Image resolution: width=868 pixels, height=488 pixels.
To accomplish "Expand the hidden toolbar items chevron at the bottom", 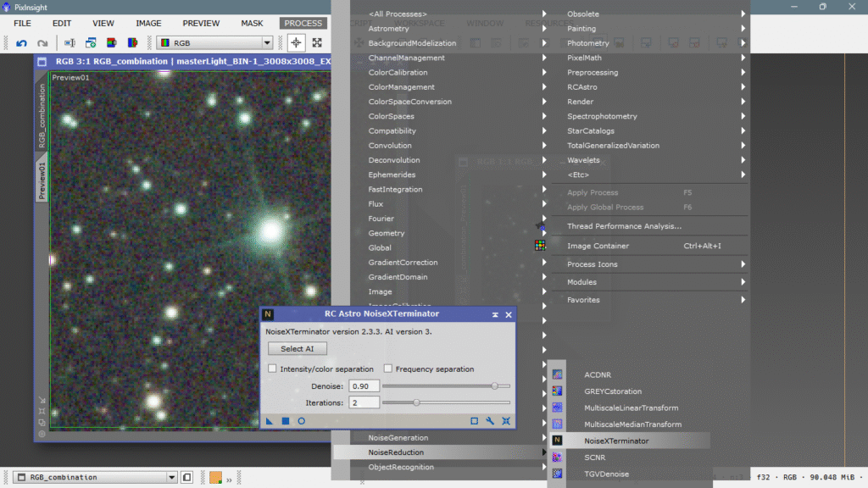I will pos(229,480).
